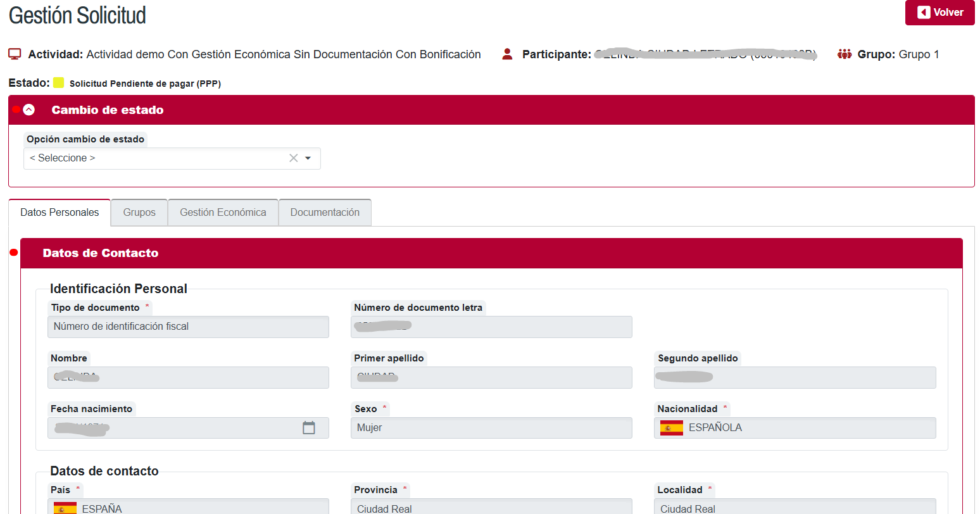Collapse the Cambio de estado panel chevron
The width and height of the screenshot is (980, 514).
click(x=28, y=110)
